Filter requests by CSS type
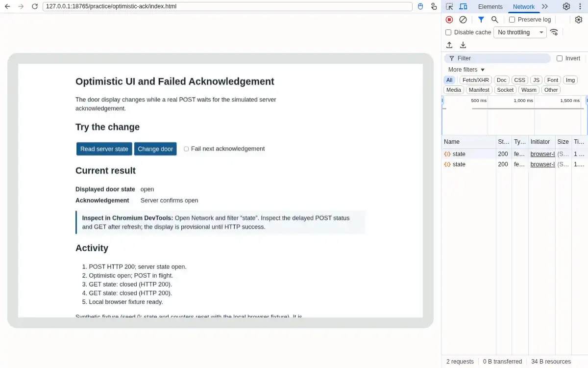The height and width of the screenshot is (368, 588). [x=520, y=80]
